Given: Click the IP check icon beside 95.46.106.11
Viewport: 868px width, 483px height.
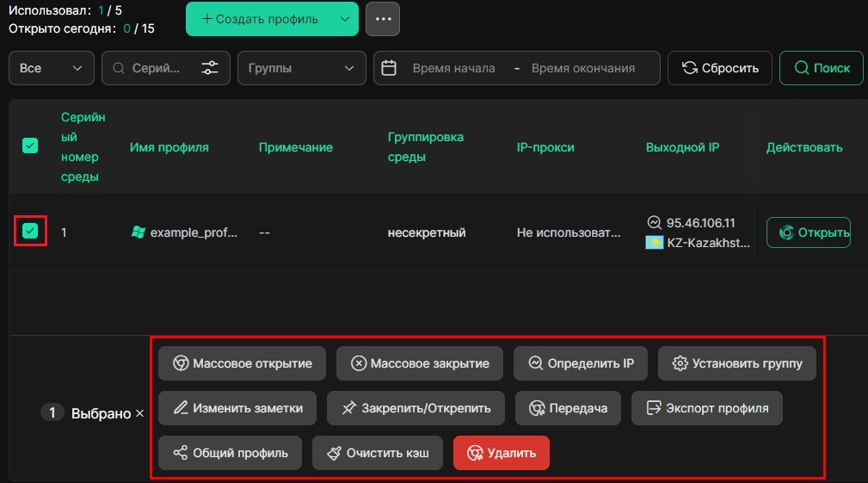Looking at the screenshot, I should [x=654, y=223].
